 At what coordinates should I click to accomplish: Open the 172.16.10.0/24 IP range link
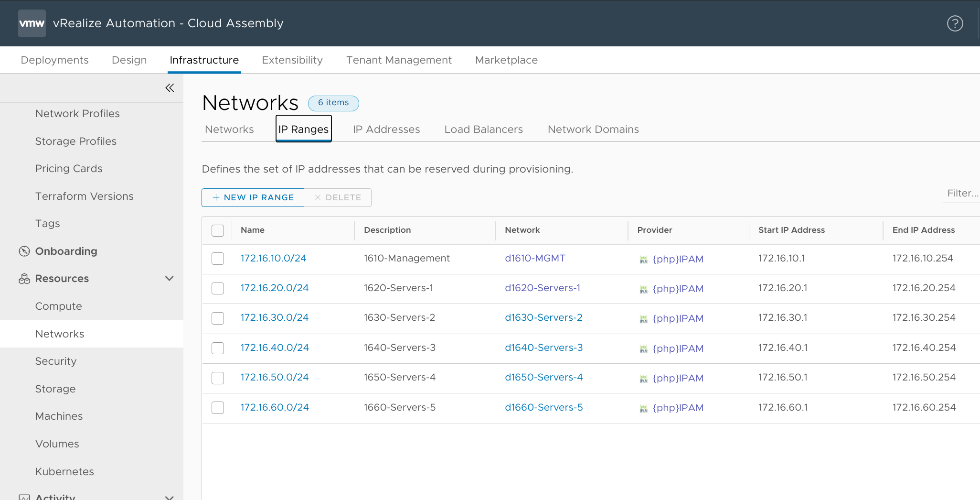tap(273, 259)
